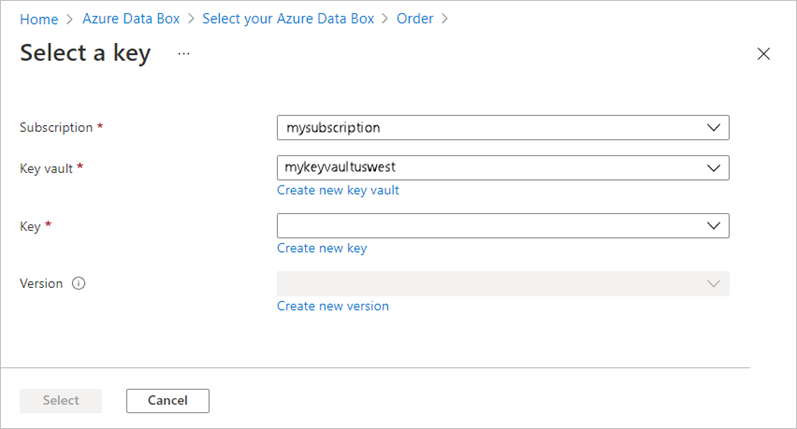Return to Order breadcrumb
The width and height of the screenshot is (797, 429).
point(414,19)
